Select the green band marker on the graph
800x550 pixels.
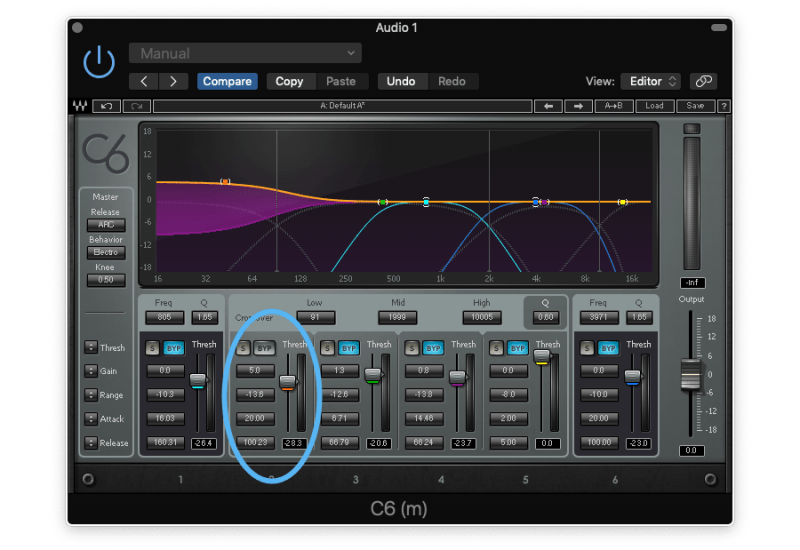(383, 202)
